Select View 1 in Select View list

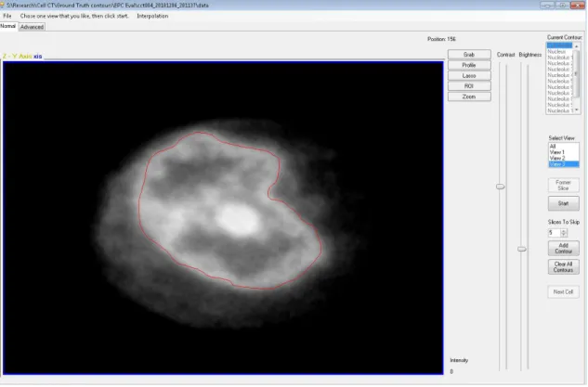563,152
